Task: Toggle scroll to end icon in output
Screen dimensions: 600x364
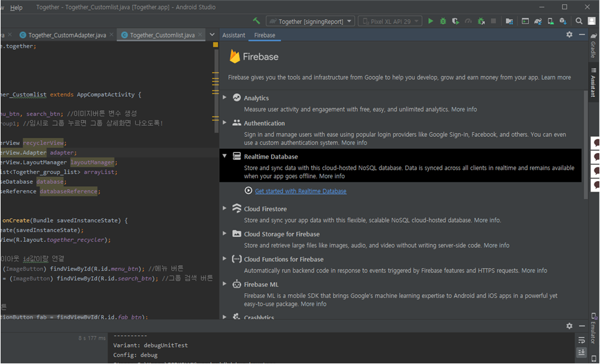Action: [581, 352]
